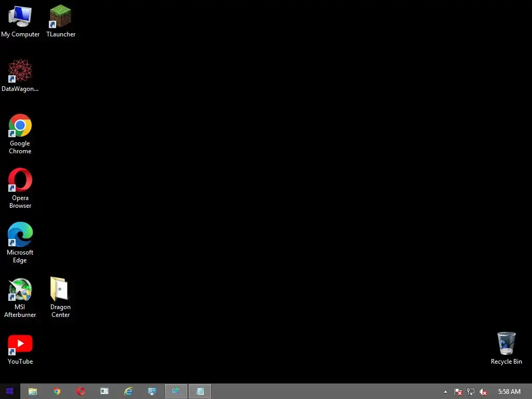The height and width of the screenshot is (399, 532).
Task: Switch to the notepad-like taskbar window
Action: coord(200,391)
